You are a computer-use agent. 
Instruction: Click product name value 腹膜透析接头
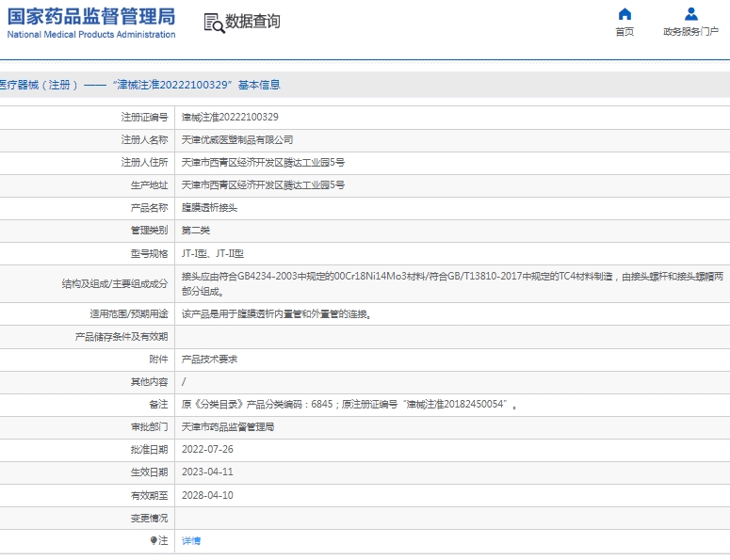pos(209,208)
